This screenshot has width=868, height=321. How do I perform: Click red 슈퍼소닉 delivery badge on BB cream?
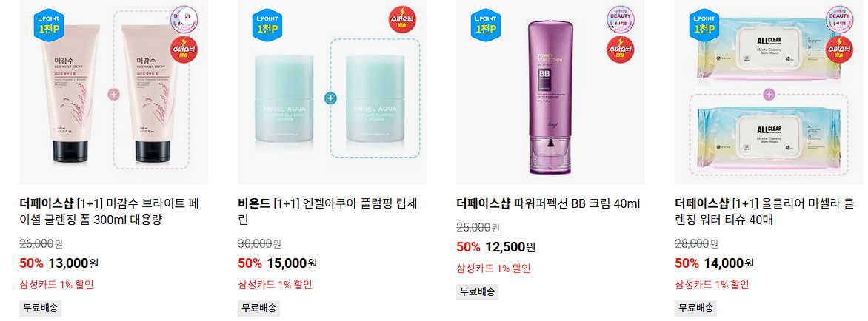tap(621, 49)
